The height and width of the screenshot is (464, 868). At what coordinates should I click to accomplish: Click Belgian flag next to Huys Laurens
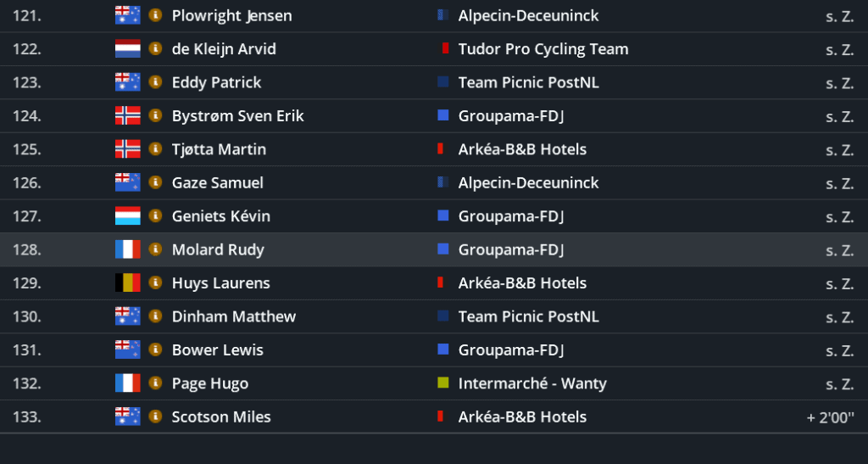point(127,283)
